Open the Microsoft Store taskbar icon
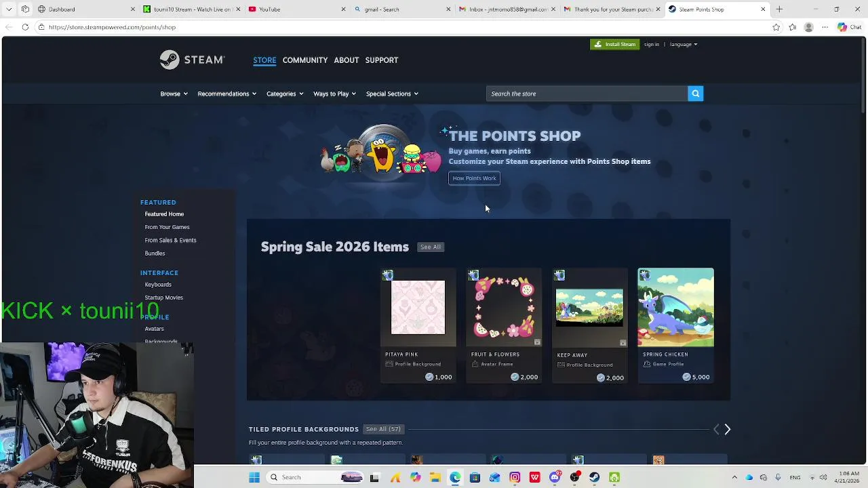This screenshot has width=868, height=488. coord(475,477)
